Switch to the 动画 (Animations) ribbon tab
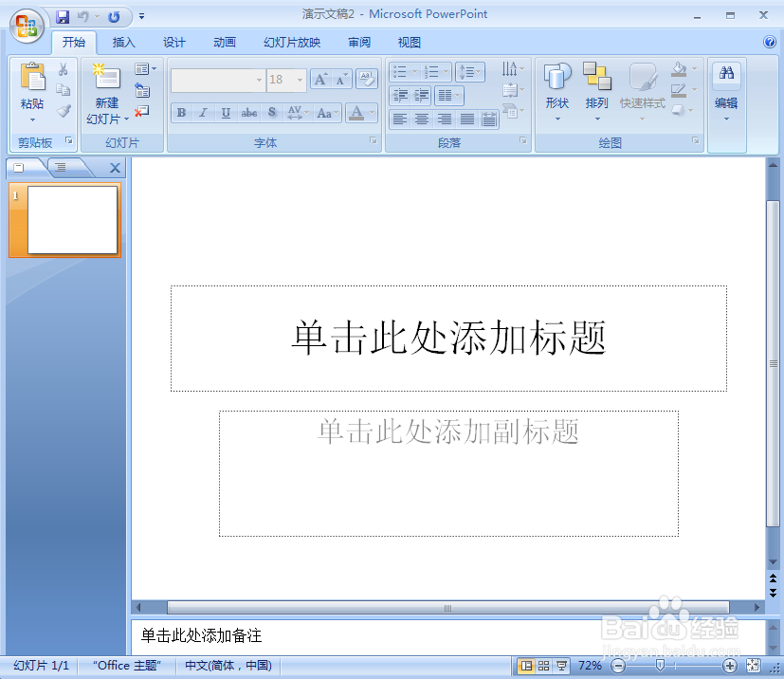 click(x=225, y=43)
